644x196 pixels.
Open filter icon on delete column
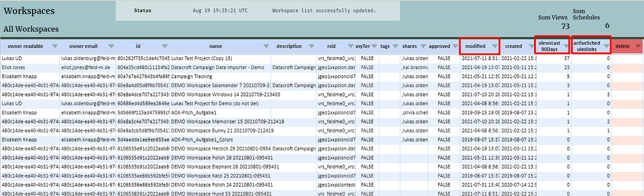(x=638, y=46)
